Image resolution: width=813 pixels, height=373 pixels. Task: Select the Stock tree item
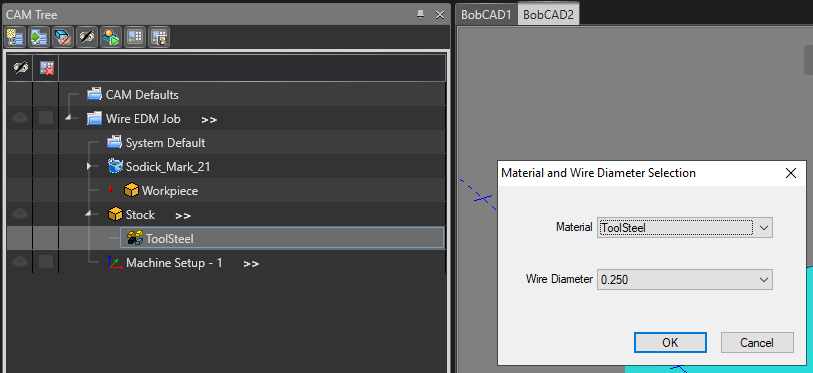(140, 214)
